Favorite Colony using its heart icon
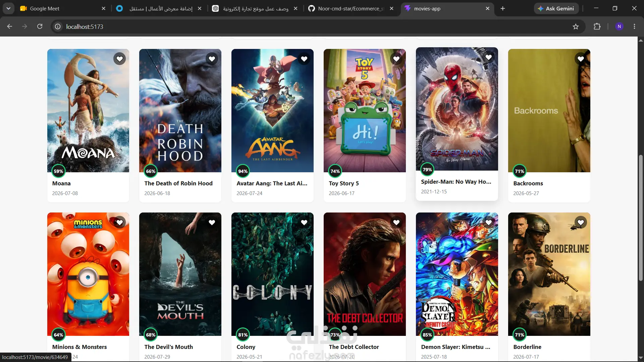This screenshot has height=362, width=644. click(x=304, y=223)
